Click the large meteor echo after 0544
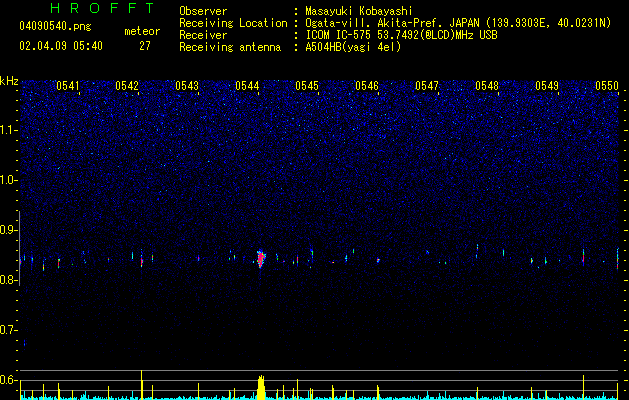This screenshot has height=400, width=629. [261, 259]
